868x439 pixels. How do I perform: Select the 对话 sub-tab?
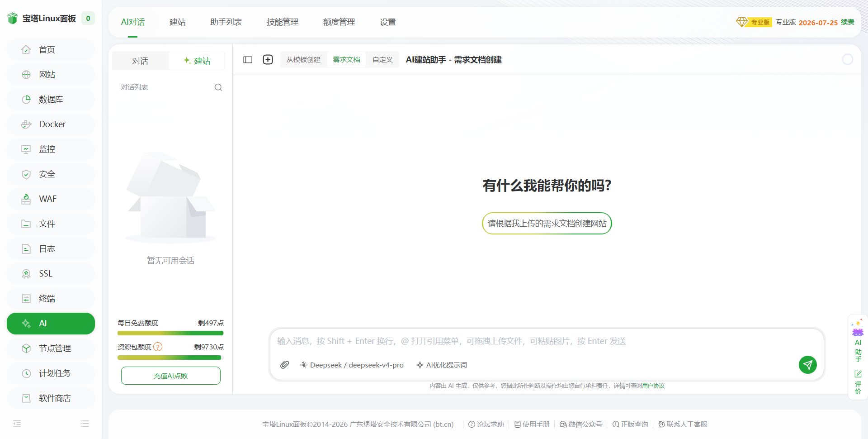[140, 61]
